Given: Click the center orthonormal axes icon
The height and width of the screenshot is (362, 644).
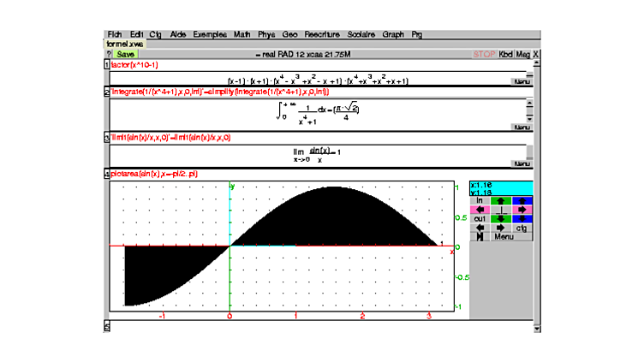Looking at the screenshot, I should (501, 209).
